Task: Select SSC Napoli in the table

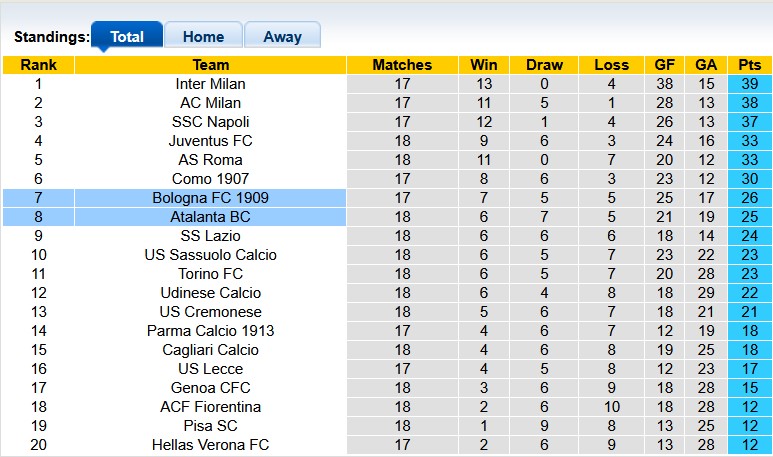Action: coord(210,122)
